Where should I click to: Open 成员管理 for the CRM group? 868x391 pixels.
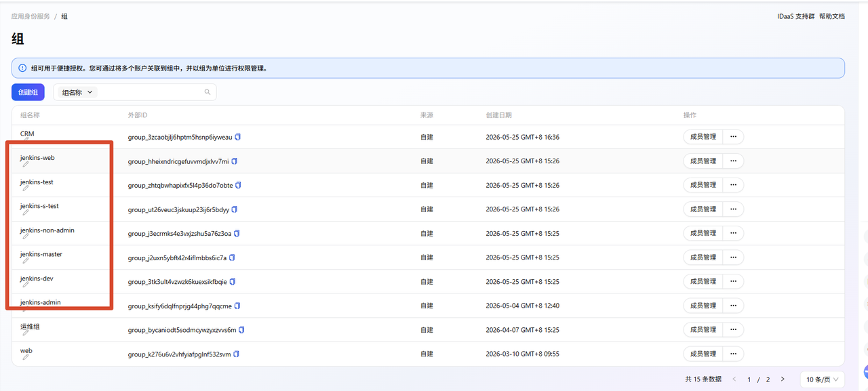[x=703, y=137]
